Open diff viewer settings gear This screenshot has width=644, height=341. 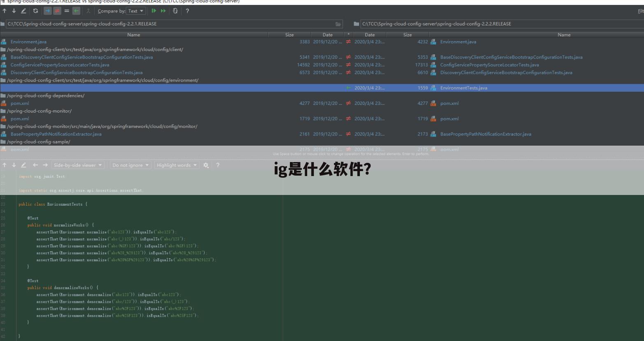point(206,165)
